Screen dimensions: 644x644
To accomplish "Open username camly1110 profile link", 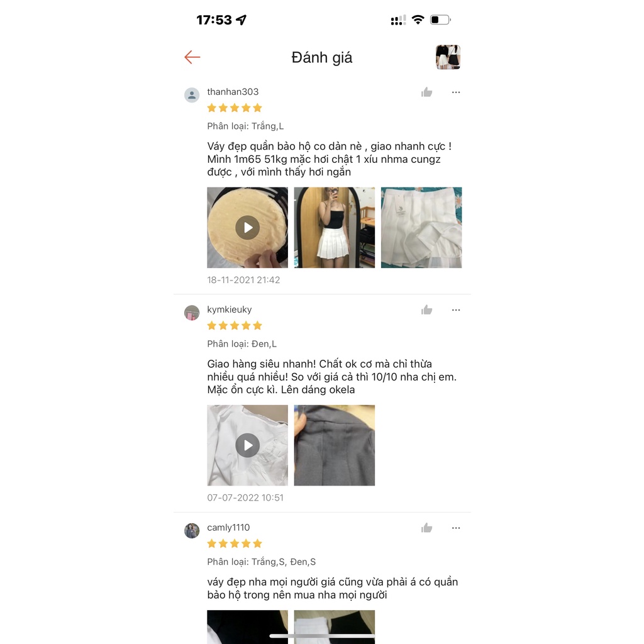I will 228,528.
